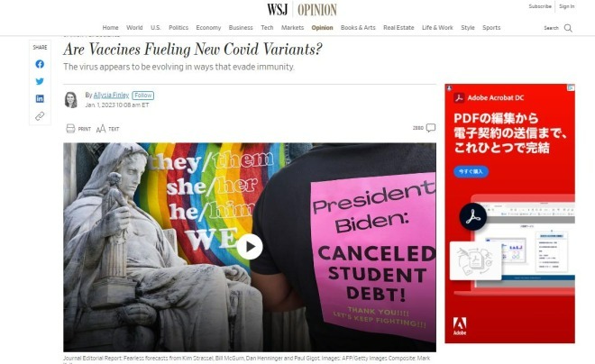The width and height of the screenshot is (595, 364).
Task: Click the search magnifier icon
Action: (x=568, y=28)
